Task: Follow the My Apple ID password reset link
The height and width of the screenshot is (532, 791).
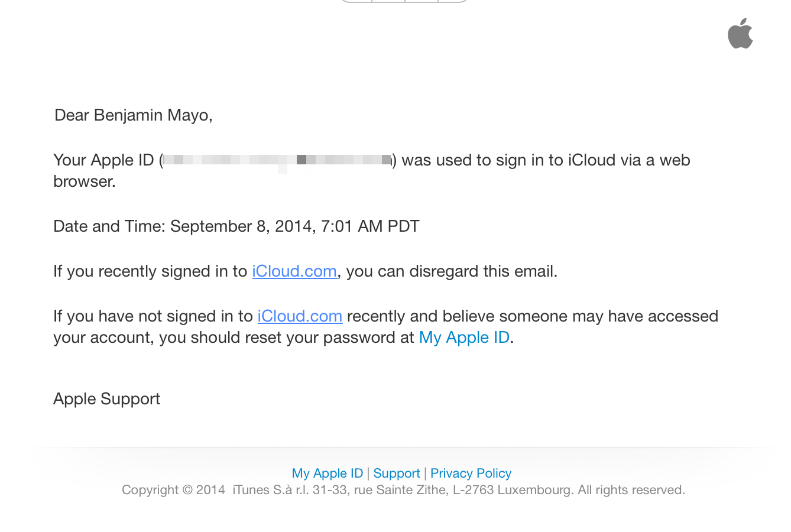Action: (x=464, y=338)
